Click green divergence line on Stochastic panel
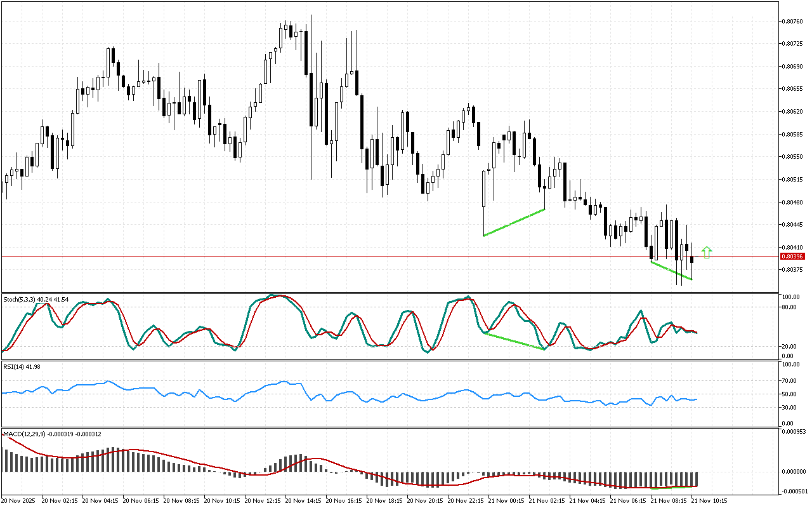Image resolution: width=812 pixels, height=508 pixels. 514,341
